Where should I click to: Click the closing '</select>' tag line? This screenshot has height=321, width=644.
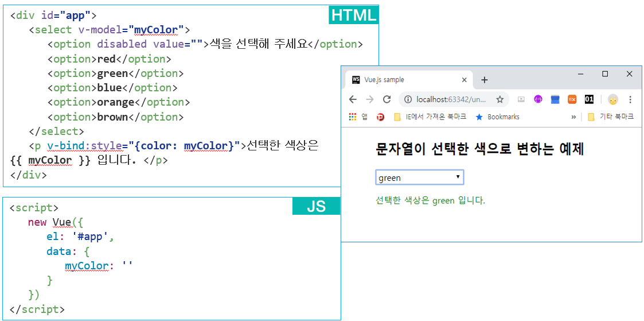coord(56,131)
